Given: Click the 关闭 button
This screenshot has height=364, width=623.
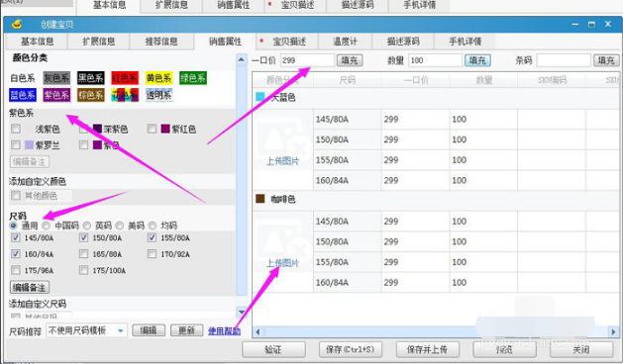Looking at the screenshot, I should click(x=581, y=349).
